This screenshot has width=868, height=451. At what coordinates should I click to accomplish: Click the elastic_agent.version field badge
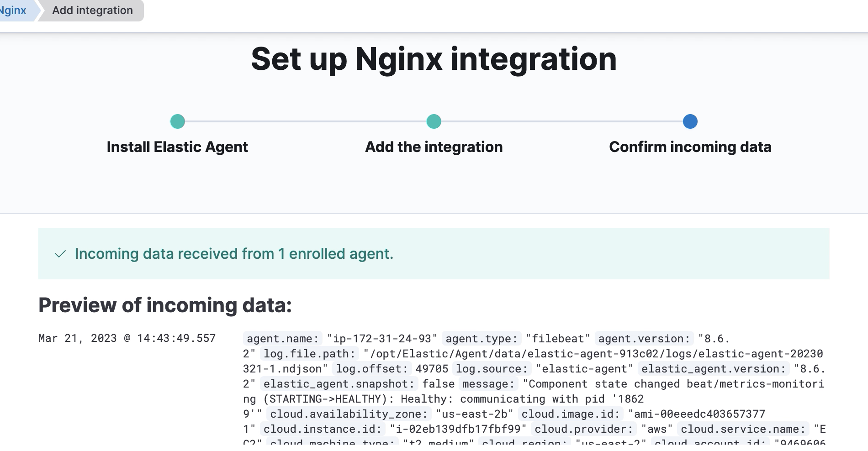(x=714, y=369)
